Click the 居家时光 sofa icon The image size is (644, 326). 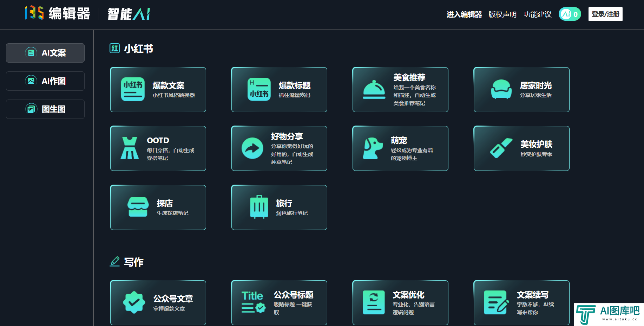pyautogui.click(x=501, y=89)
